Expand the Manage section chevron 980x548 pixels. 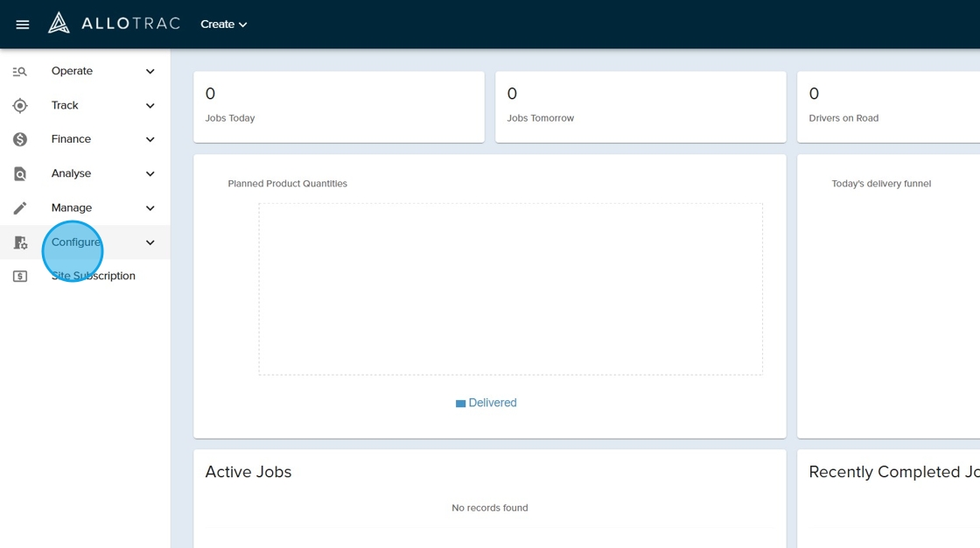[150, 208]
